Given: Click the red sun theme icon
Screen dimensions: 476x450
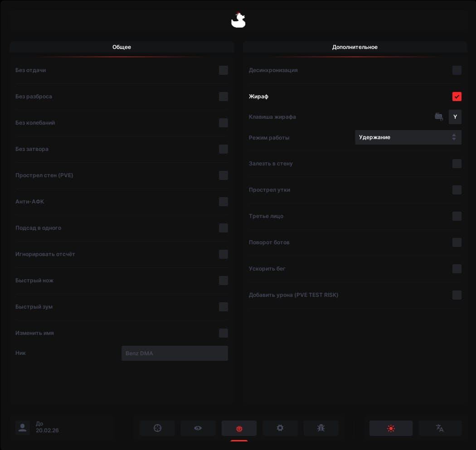Looking at the screenshot, I should coord(391,428).
